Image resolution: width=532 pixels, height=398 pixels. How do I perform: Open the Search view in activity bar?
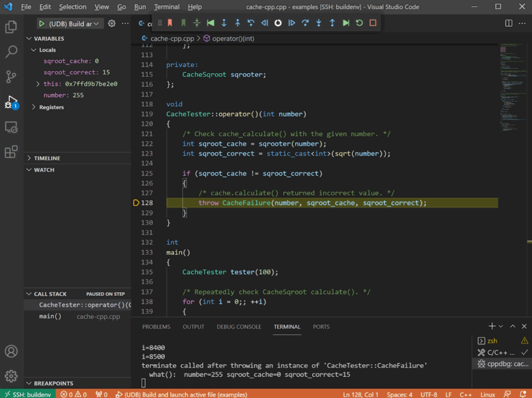[x=11, y=51]
